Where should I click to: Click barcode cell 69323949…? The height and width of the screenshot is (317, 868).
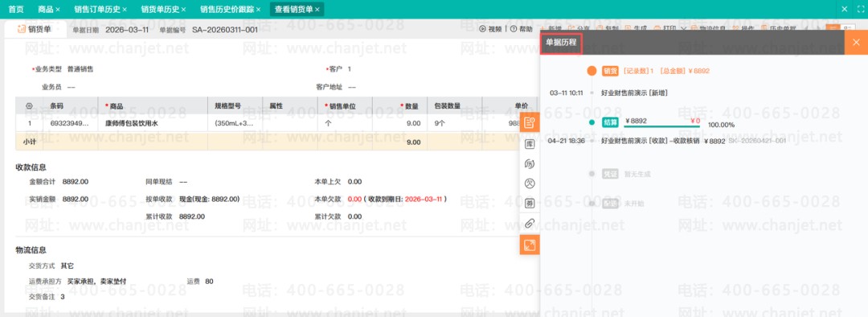(69, 124)
